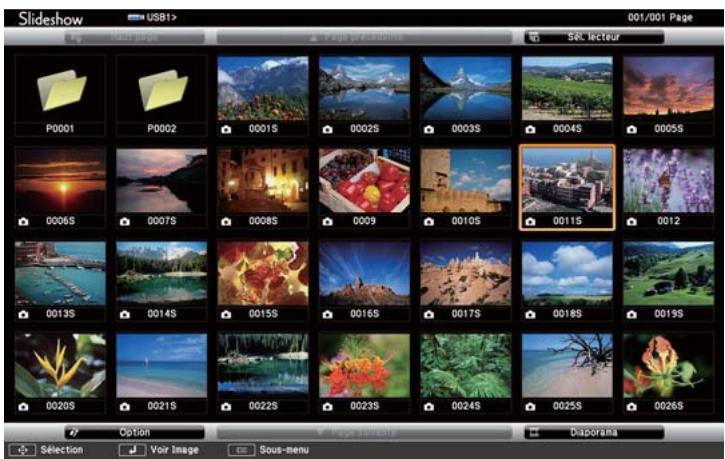Select the green hills thumbnail 0019S

[669, 273]
